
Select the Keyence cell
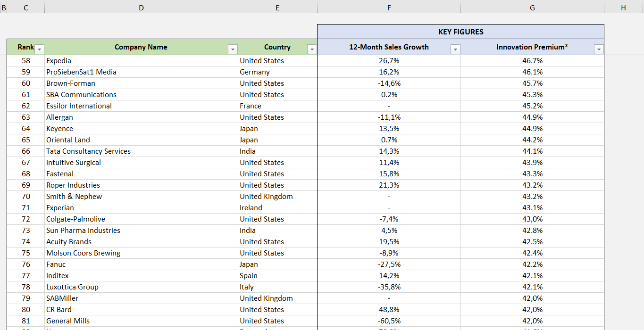(x=142, y=129)
